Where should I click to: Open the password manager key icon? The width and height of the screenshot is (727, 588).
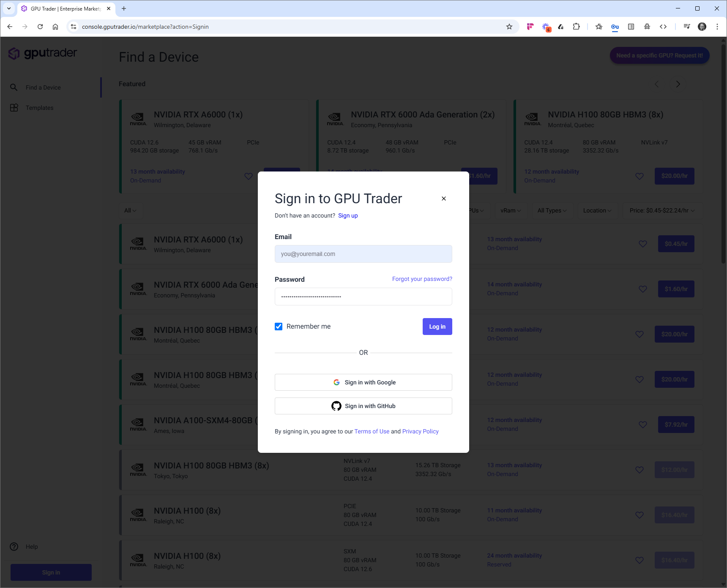tap(615, 27)
